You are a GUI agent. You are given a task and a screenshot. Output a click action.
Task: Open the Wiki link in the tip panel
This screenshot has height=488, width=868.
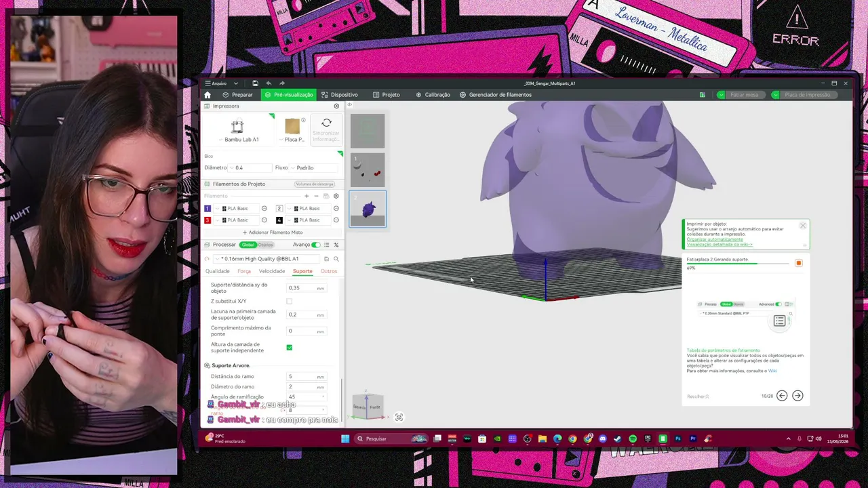[772, 371]
